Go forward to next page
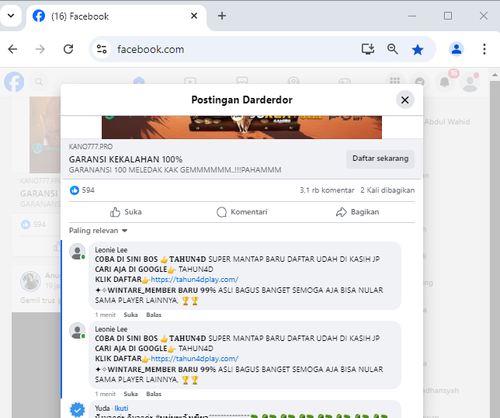The image size is (500, 418). [40, 49]
